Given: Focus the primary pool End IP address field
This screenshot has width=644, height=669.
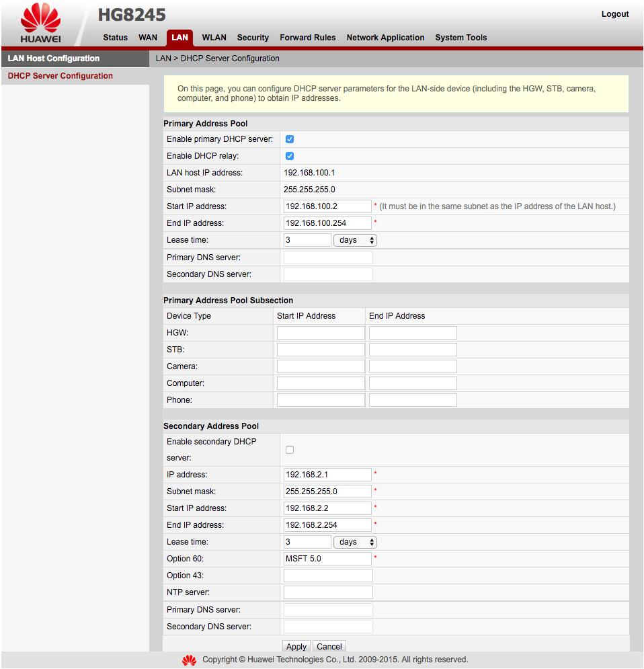Looking at the screenshot, I should 327,223.
